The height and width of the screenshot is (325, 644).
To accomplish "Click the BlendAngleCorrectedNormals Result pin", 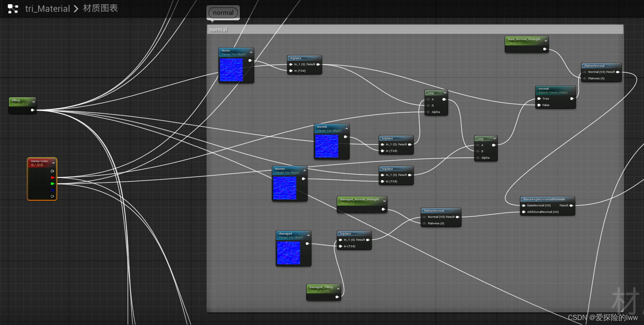I will click(571, 206).
